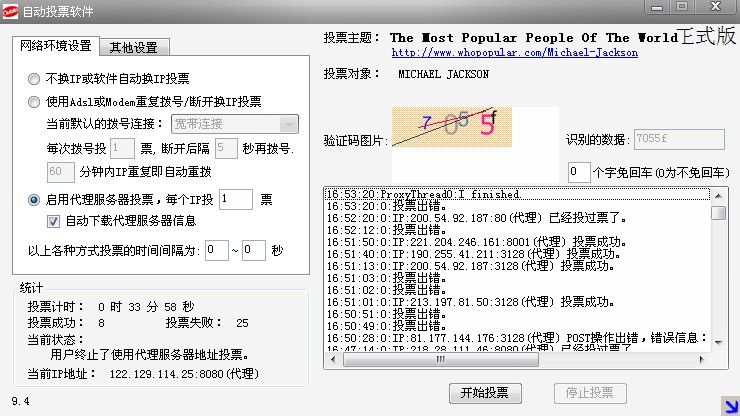Click the captcha verification image
Viewport: 740px width, 416px height.
click(x=452, y=127)
